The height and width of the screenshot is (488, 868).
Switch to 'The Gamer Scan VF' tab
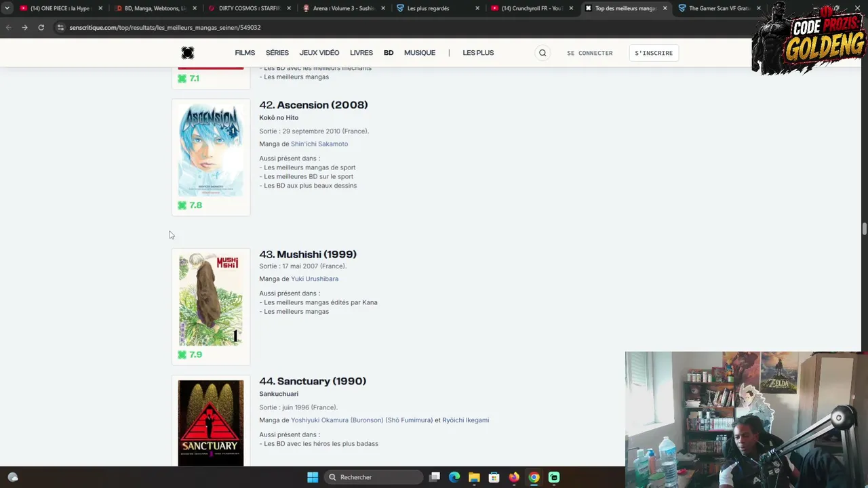point(719,8)
